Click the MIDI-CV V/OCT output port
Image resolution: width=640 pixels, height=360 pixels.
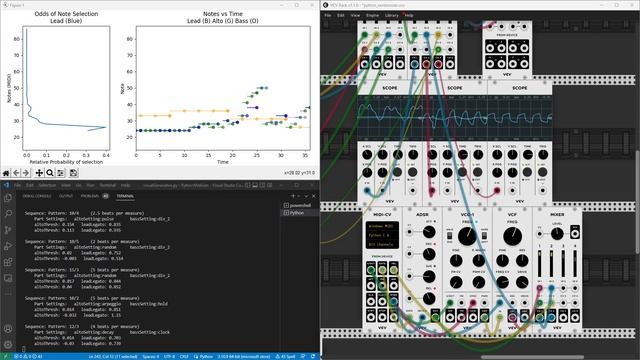[371, 270]
